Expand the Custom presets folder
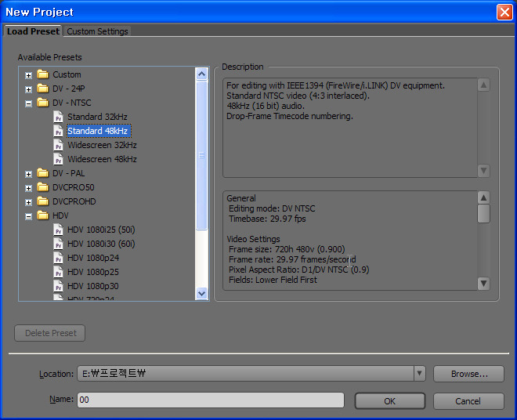 tap(29, 75)
